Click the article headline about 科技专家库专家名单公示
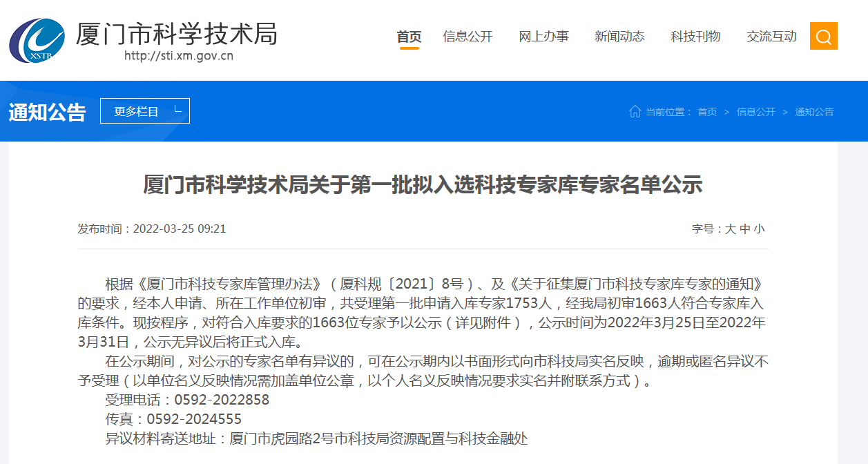 coord(423,185)
